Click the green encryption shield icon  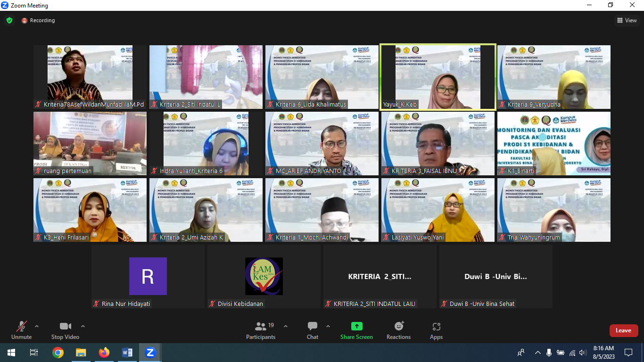[9, 20]
